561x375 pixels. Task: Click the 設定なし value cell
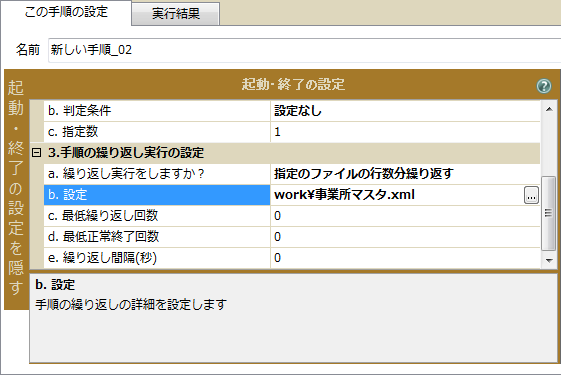[405, 111]
